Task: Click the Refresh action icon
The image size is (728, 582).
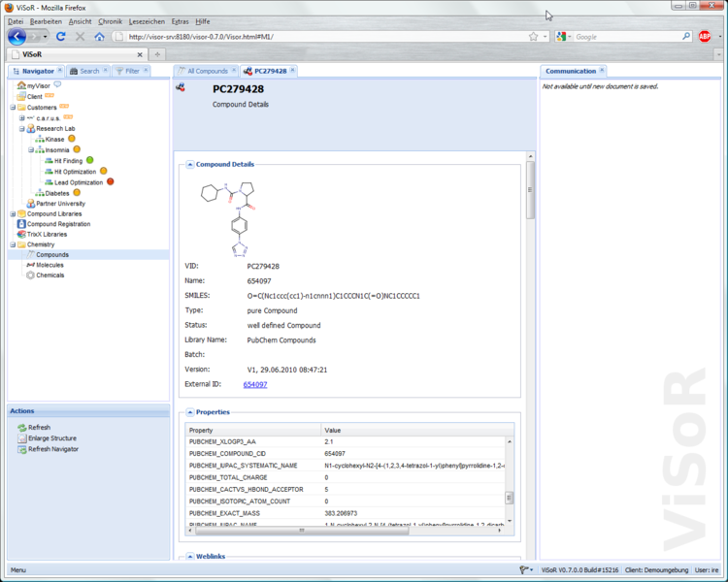Action: [x=21, y=428]
